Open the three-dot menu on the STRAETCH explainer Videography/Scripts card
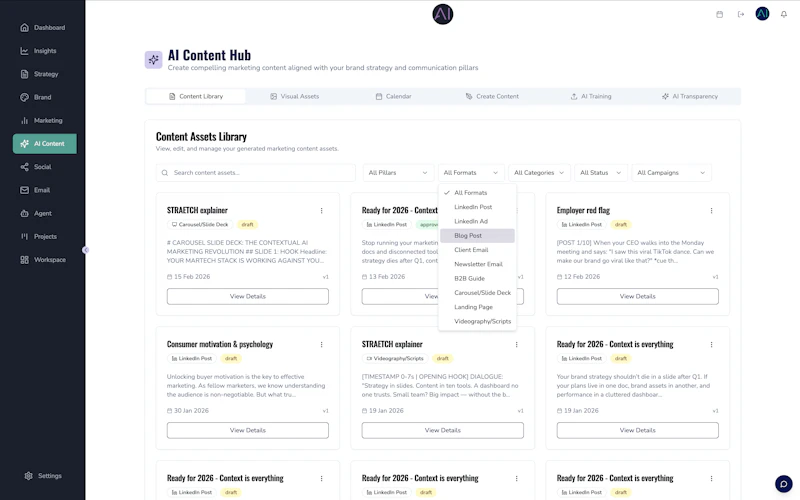 click(x=516, y=345)
